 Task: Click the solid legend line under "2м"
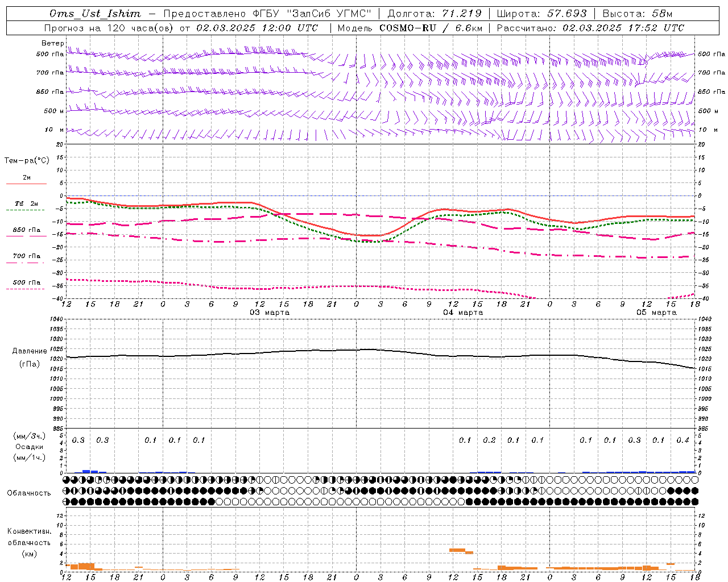coord(26,184)
